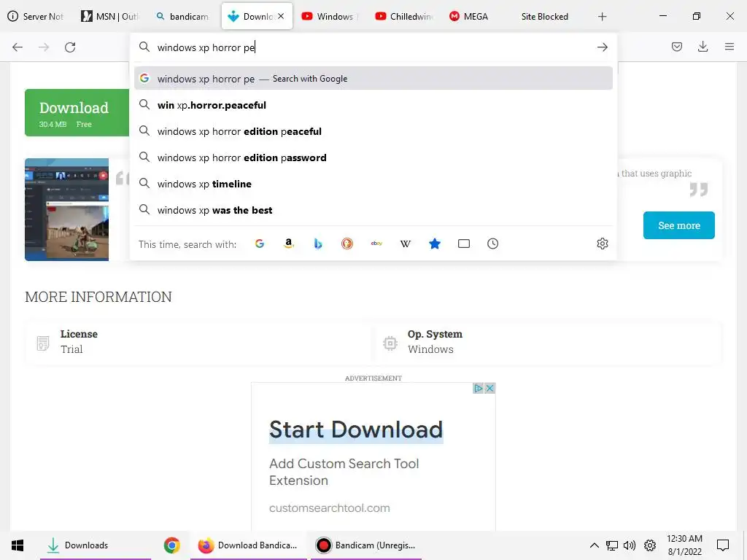Click the Start Download ad link
The height and width of the screenshot is (560, 747).
click(x=356, y=430)
